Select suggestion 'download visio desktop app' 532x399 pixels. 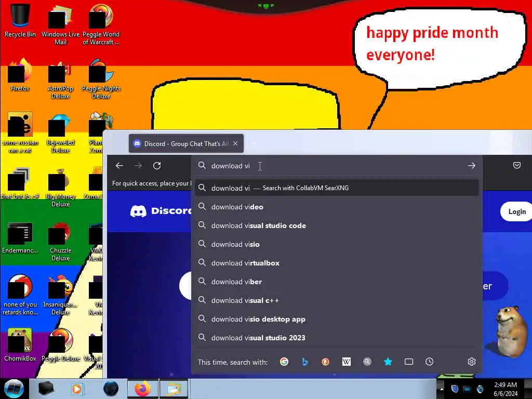(337, 319)
